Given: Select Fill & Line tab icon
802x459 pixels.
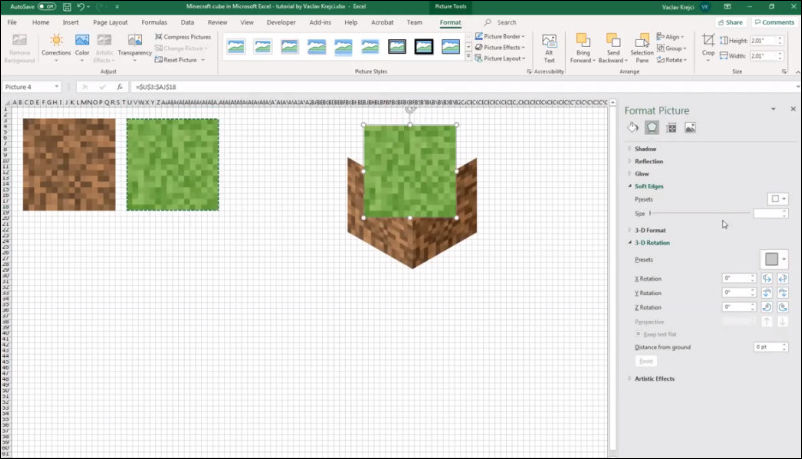Looking at the screenshot, I should coord(633,127).
